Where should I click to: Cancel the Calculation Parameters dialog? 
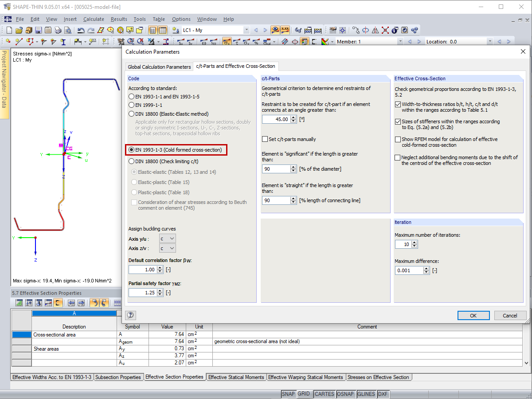pos(510,316)
